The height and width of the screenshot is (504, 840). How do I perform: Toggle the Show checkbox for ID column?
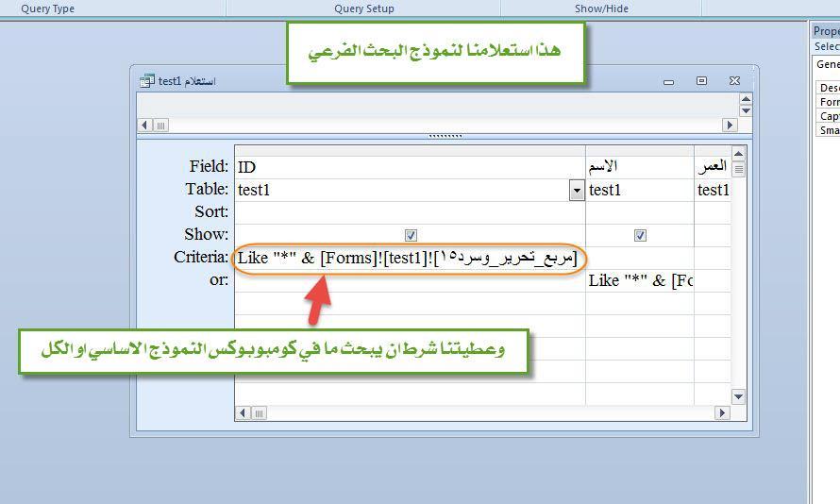pyautogui.click(x=411, y=235)
